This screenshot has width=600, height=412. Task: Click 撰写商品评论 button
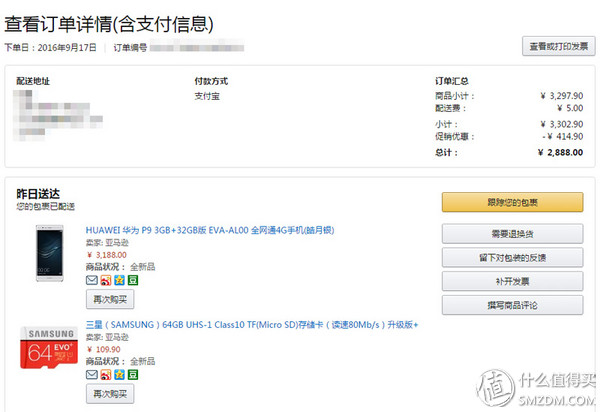click(512, 305)
